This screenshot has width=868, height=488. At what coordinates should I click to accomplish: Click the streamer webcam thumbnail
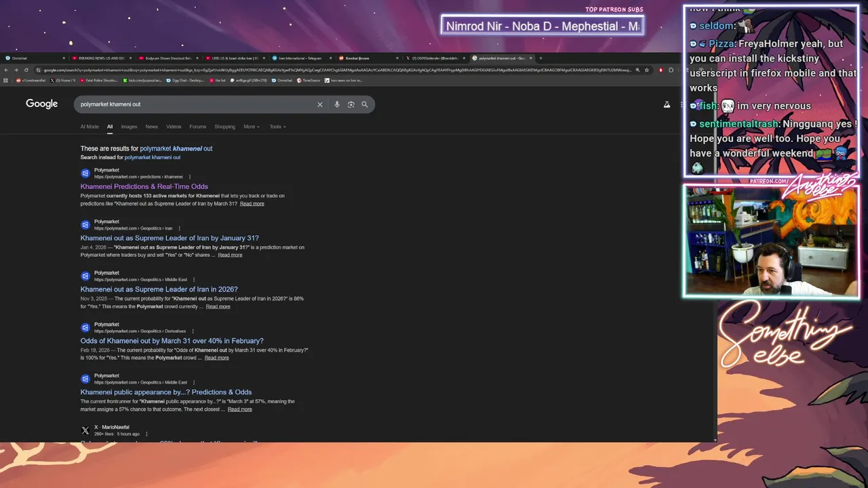point(772,242)
